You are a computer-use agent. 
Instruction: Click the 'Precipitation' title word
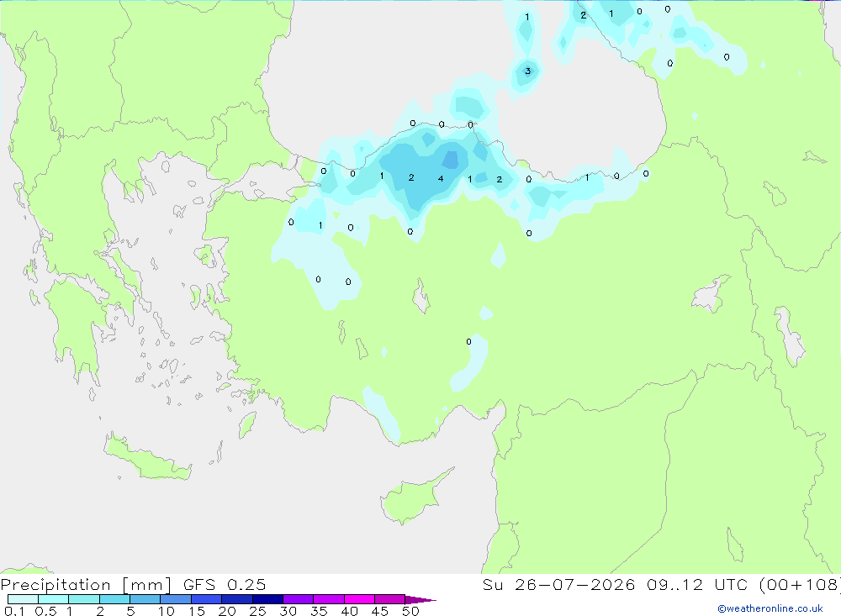(x=56, y=585)
